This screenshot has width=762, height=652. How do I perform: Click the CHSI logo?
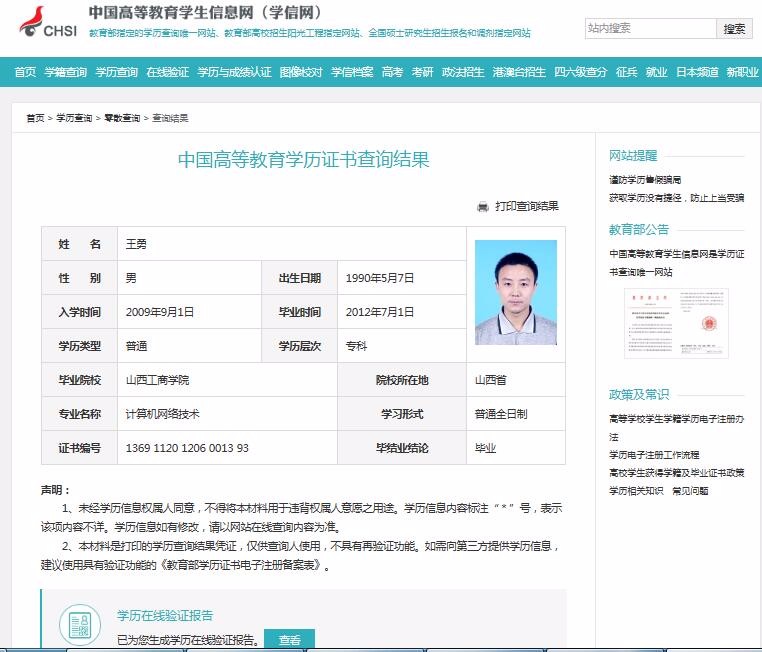pos(48,22)
